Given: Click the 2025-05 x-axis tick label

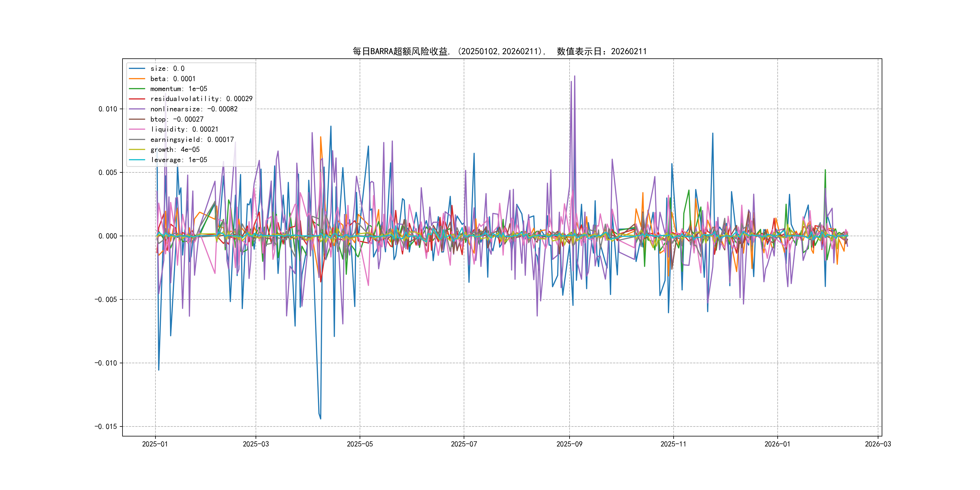Looking at the screenshot, I should (x=360, y=444).
